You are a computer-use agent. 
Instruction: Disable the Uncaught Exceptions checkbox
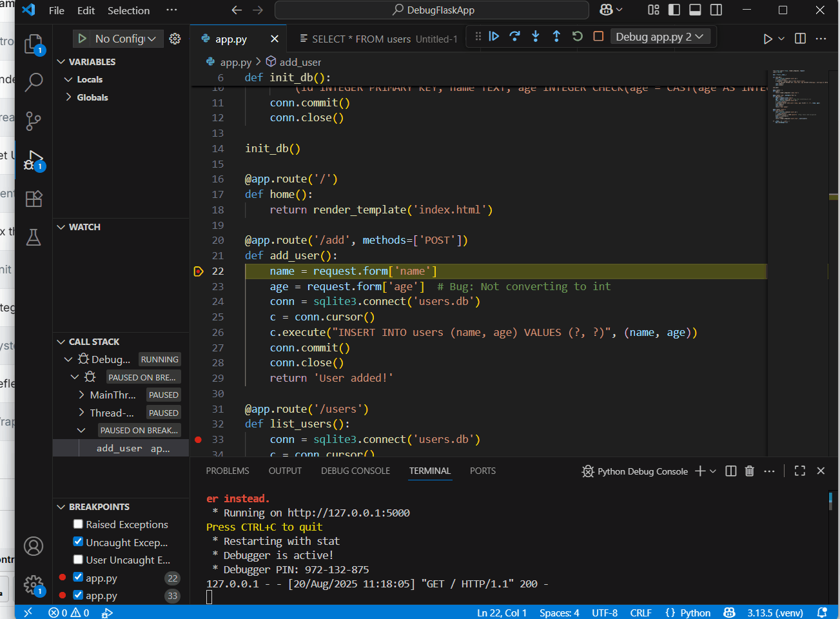pyautogui.click(x=78, y=542)
